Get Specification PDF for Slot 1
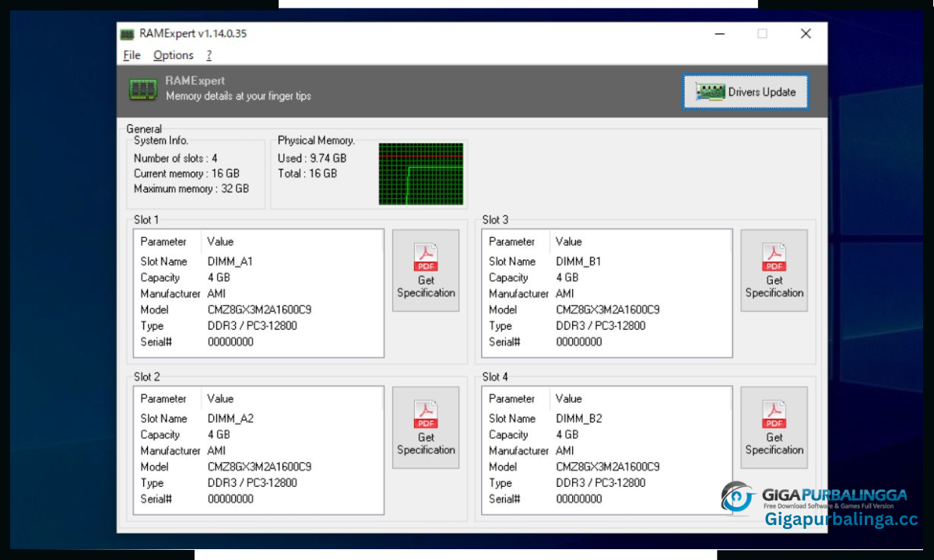 point(426,271)
